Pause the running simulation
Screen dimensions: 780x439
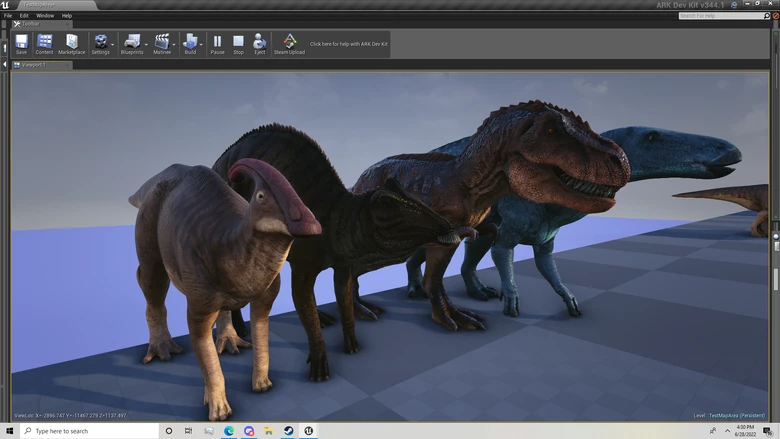pos(217,43)
